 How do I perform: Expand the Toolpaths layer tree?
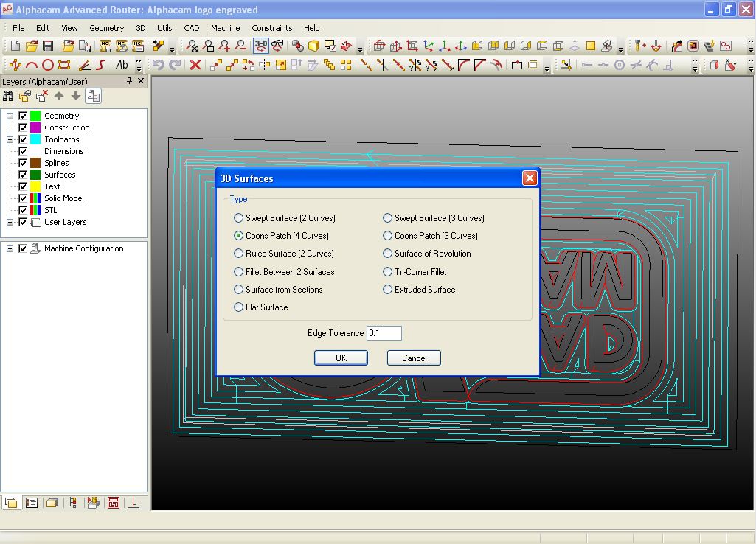pos(10,139)
